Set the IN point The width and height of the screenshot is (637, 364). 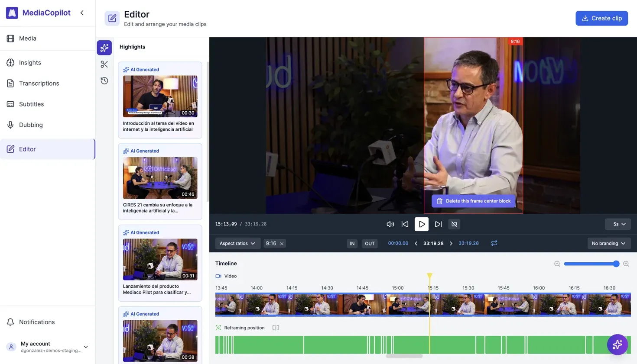coord(352,244)
